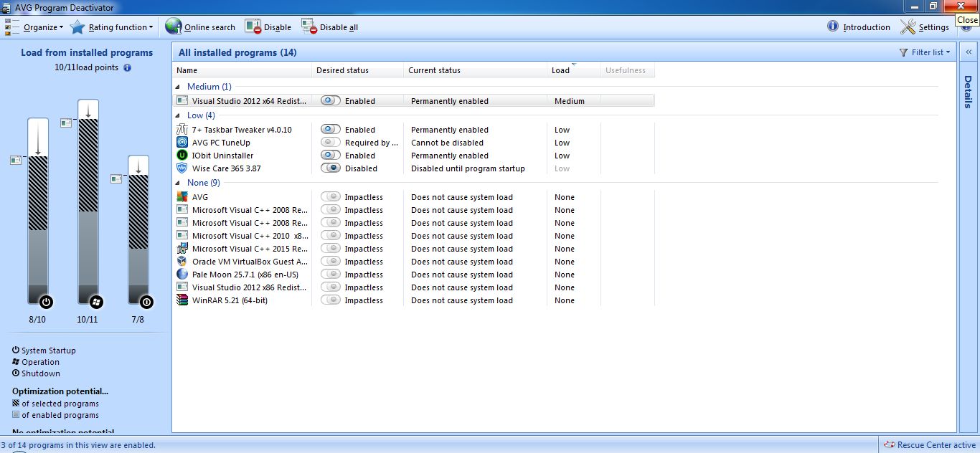Collapse the Low (4) group

(178, 115)
